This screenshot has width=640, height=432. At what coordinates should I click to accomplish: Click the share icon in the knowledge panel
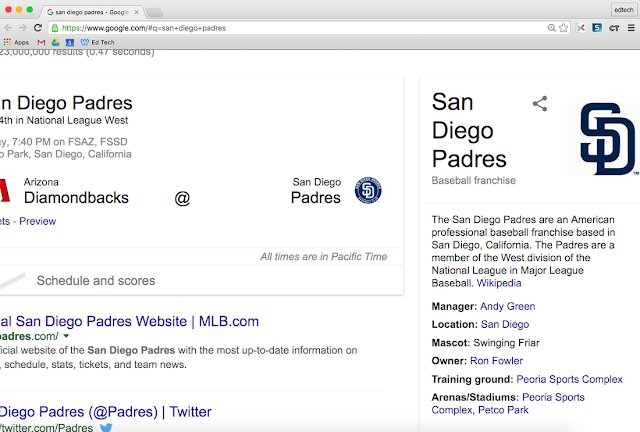tap(540, 104)
